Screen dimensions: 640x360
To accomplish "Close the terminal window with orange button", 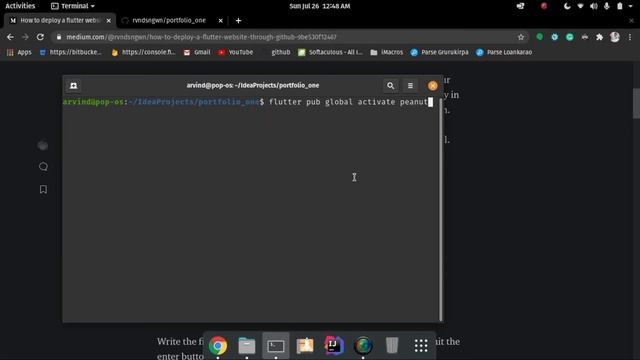I will 433,86.
